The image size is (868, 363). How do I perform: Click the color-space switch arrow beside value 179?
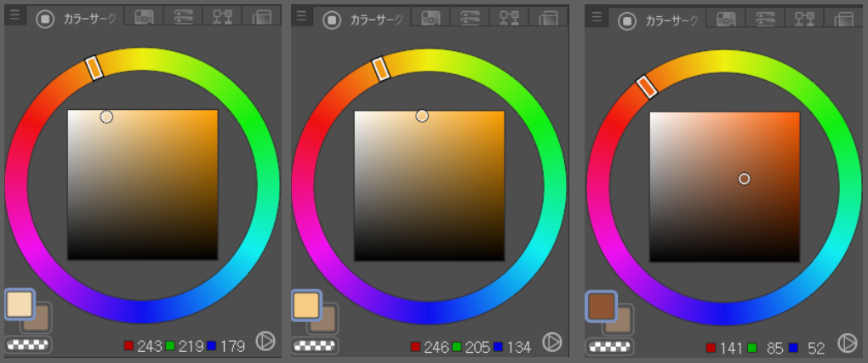(266, 342)
